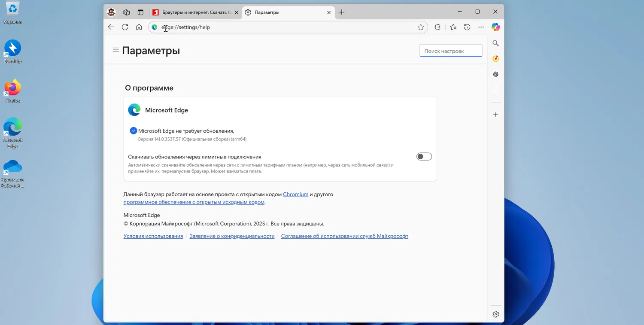Screen dimensions: 644x325
Task: Launch Copilot from the toolbar
Action: [496, 27]
